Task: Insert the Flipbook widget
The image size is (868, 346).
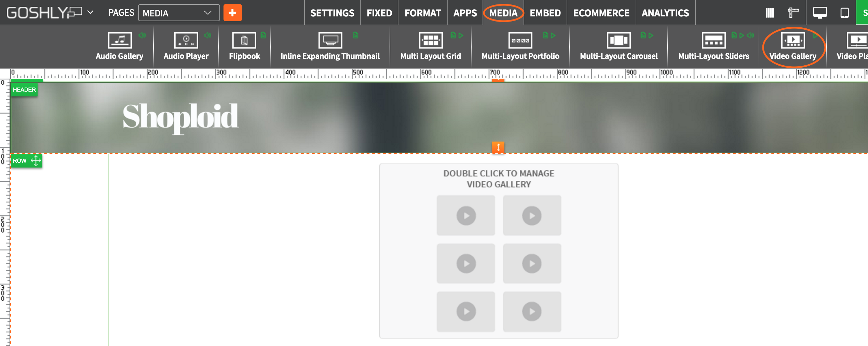Action: (244, 46)
